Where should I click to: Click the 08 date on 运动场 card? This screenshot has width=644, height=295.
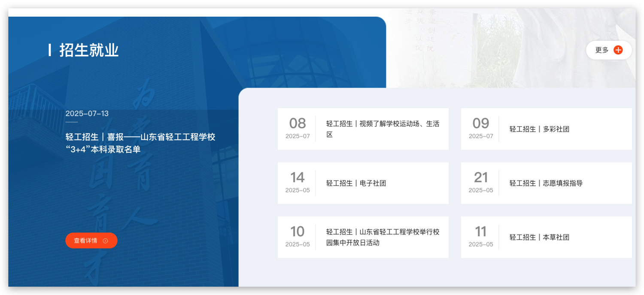[x=297, y=124]
